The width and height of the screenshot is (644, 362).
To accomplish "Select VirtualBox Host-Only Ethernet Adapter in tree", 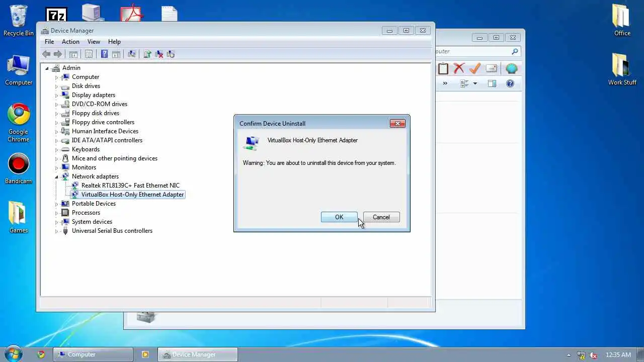I will [x=132, y=195].
